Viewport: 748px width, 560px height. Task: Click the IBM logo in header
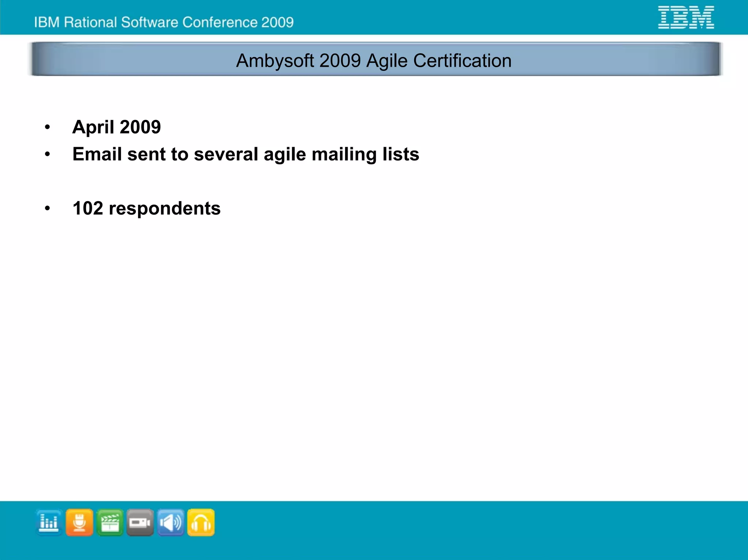point(686,17)
